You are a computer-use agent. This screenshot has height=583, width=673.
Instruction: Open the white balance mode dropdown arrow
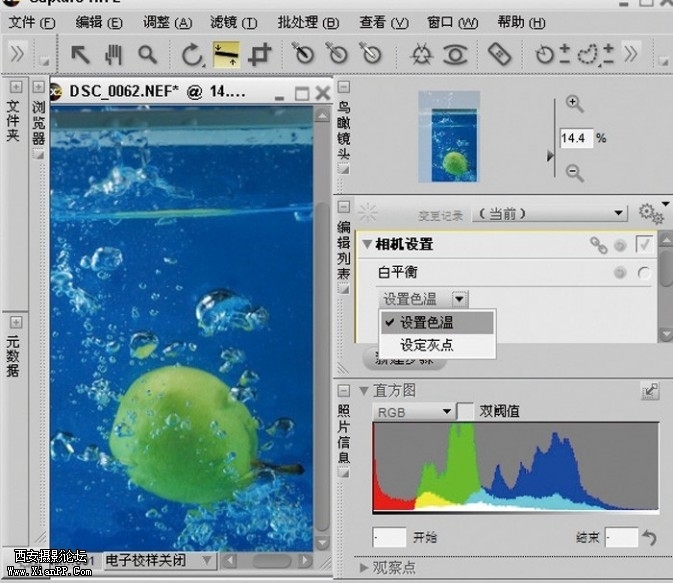click(459, 299)
